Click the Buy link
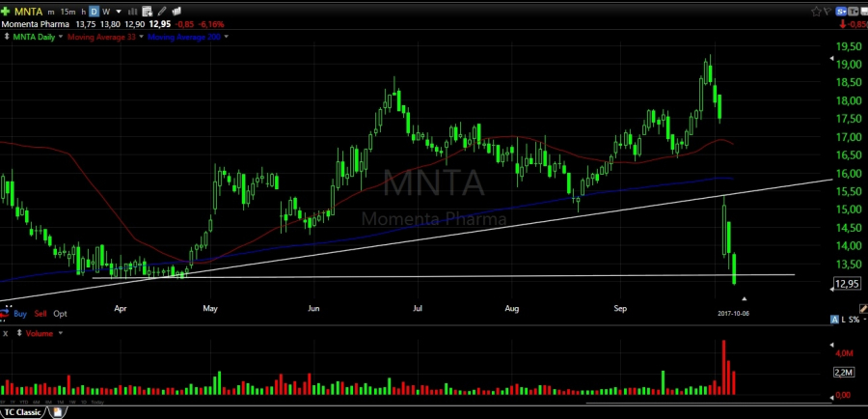The width and height of the screenshot is (868, 419). tap(20, 314)
